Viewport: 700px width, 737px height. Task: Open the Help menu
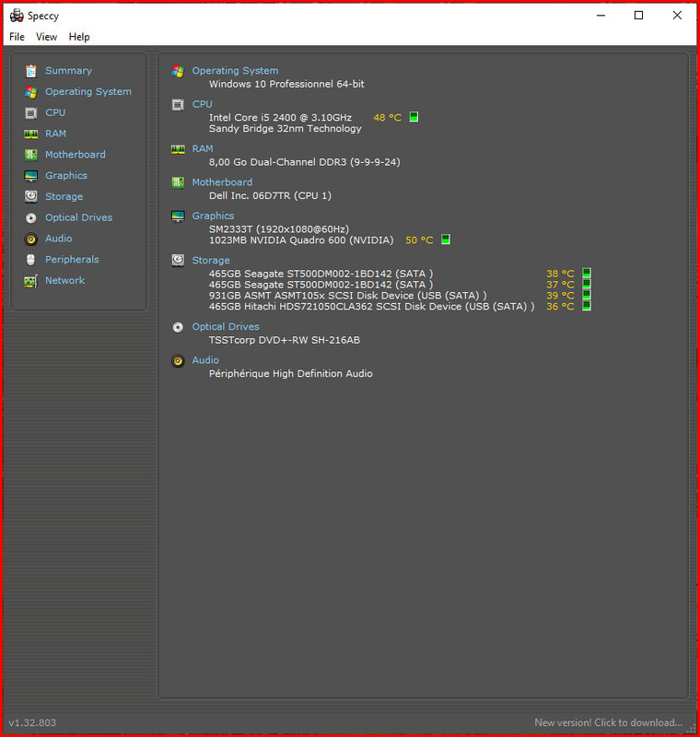click(x=79, y=37)
